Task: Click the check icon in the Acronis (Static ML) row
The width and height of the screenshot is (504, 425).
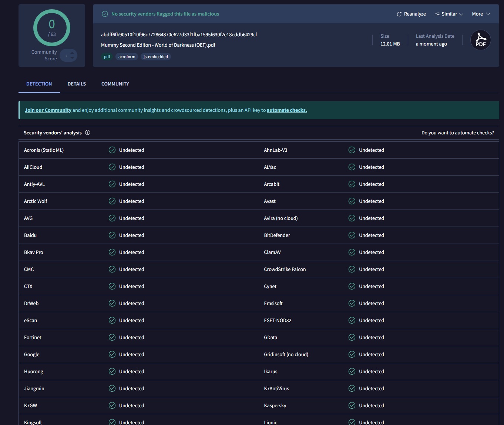Action: pyautogui.click(x=112, y=150)
